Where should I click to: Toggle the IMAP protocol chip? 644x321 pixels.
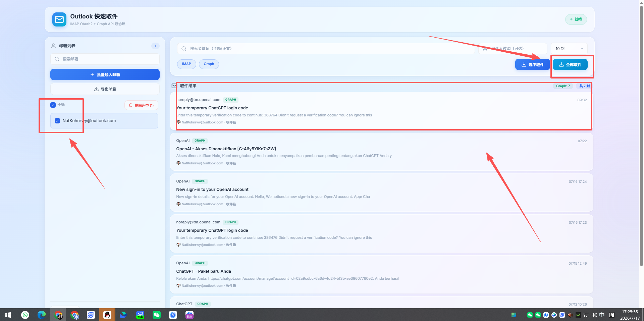pyautogui.click(x=186, y=64)
